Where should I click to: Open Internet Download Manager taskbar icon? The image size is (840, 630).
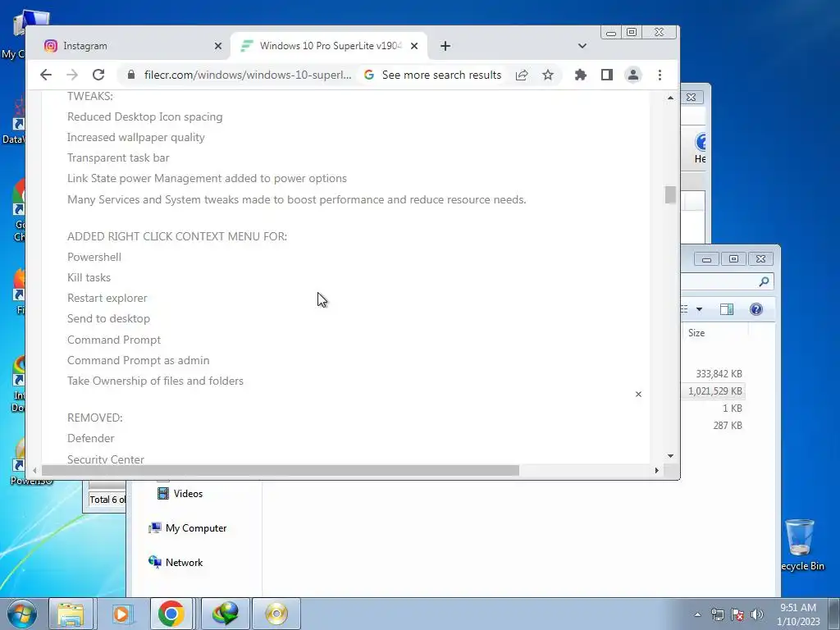click(x=226, y=614)
